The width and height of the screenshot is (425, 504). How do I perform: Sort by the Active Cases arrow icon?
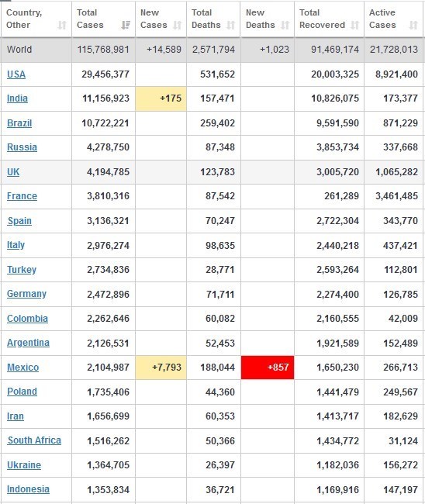point(413,25)
